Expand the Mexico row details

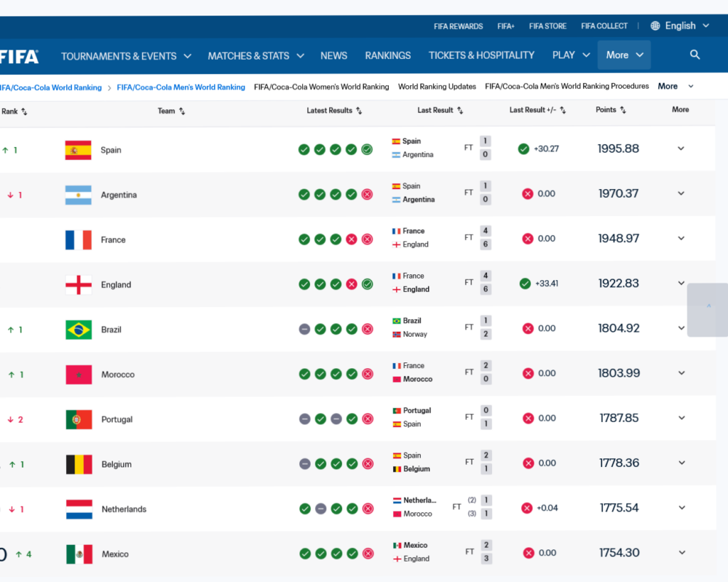(682, 553)
